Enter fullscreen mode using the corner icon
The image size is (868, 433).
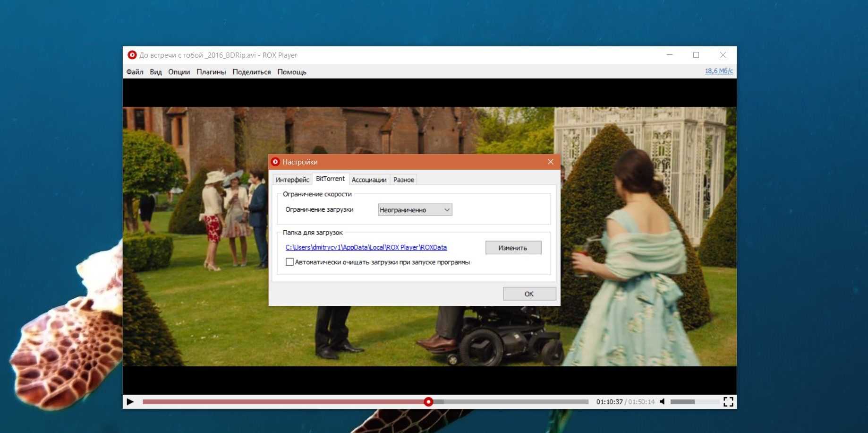click(x=728, y=402)
